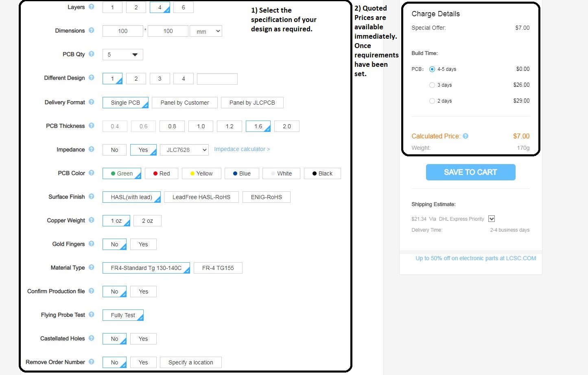Set Impedance to No

pos(114,150)
